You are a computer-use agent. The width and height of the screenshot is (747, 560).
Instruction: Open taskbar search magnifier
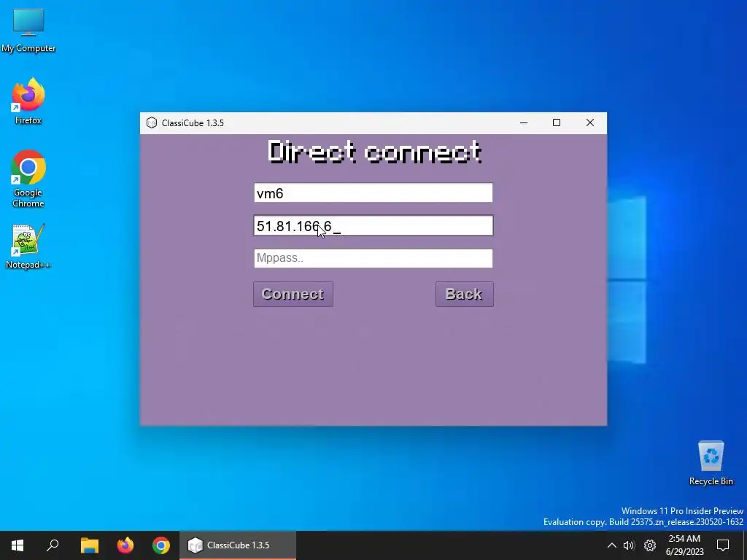click(x=53, y=545)
